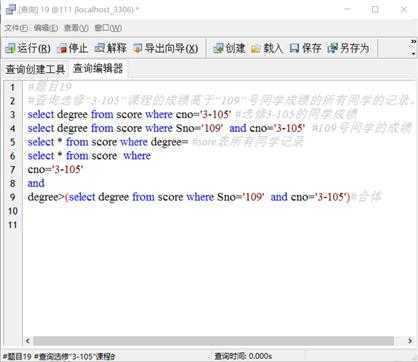Click the Run (运行) toolbar icon
The height and width of the screenshot is (362, 418).
pos(11,49)
